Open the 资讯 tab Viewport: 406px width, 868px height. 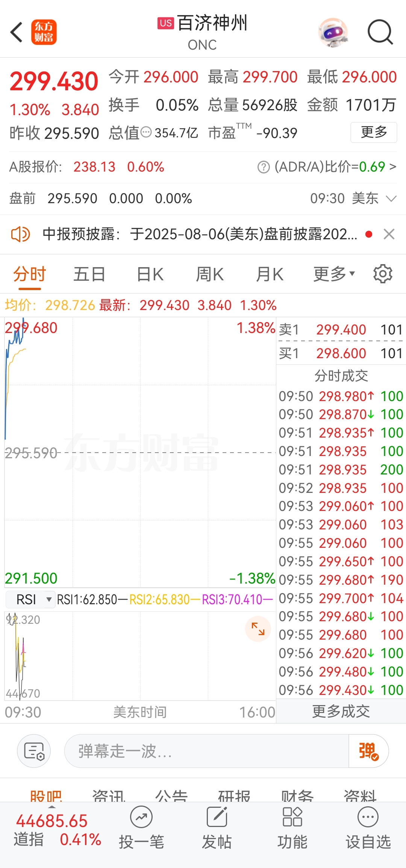click(109, 795)
